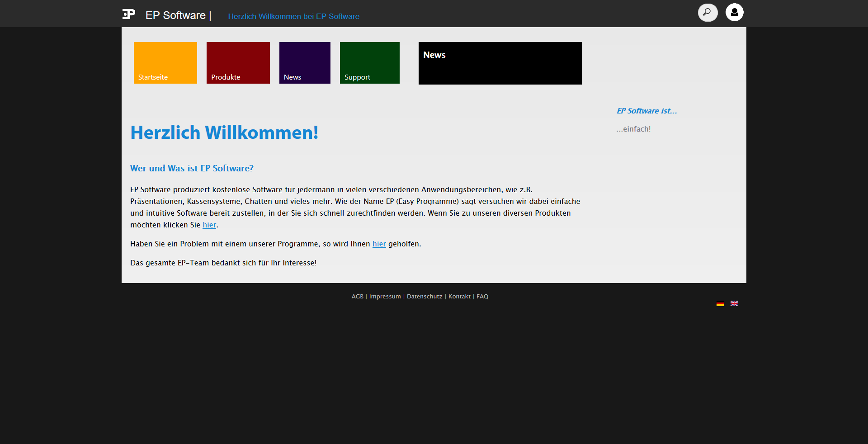868x444 pixels.
Task: Click 'Herzlich Willkommen bei EP Software' header text
Action: coord(293,17)
